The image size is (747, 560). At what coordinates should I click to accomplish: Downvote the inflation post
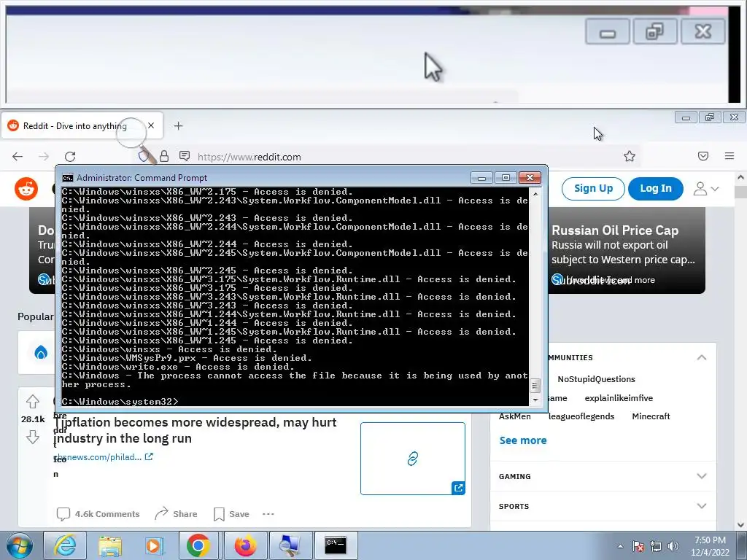pyautogui.click(x=32, y=437)
